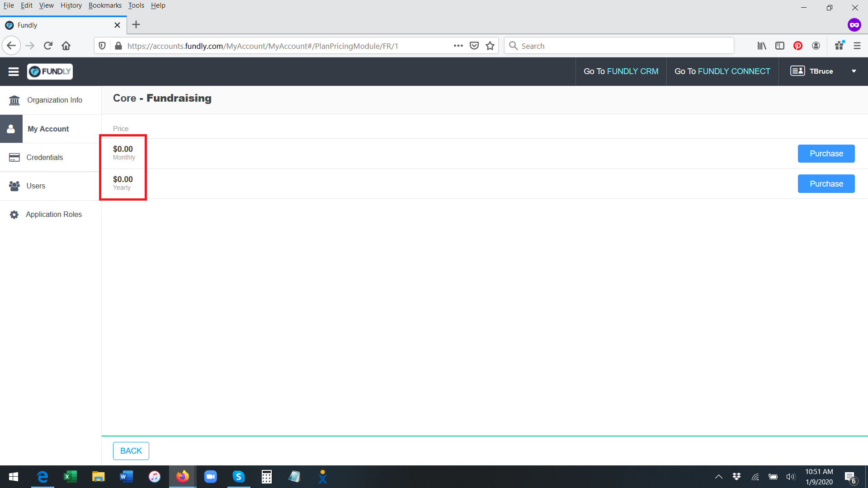Click the Organization Info building icon

pos(14,100)
